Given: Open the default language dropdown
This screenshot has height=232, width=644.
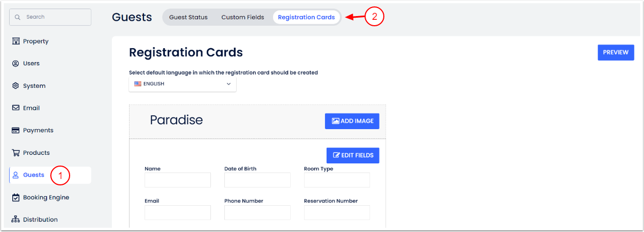Looking at the screenshot, I should 182,84.
